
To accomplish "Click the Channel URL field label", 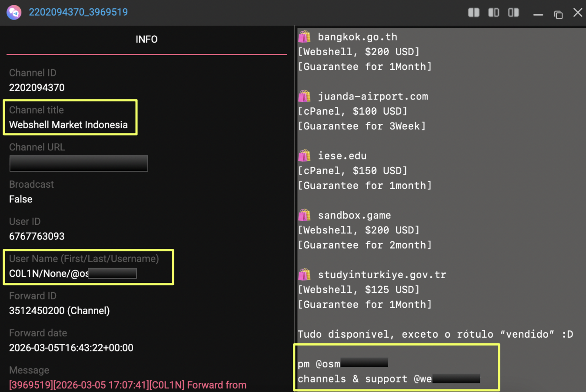I will 37,147.
